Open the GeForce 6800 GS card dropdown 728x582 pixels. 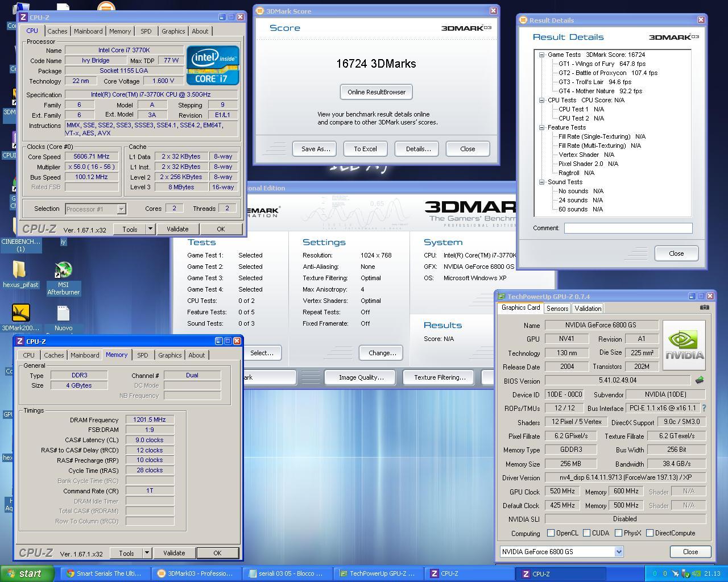coord(618,552)
